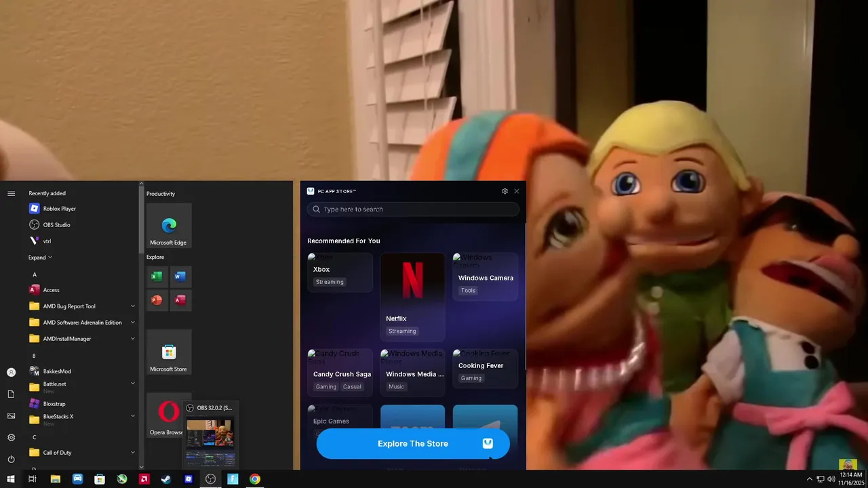The height and width of the screenshot is (488, 868).
Task: Open the PowerPoint tile in Explore group
Action: [x=157, y=300]
